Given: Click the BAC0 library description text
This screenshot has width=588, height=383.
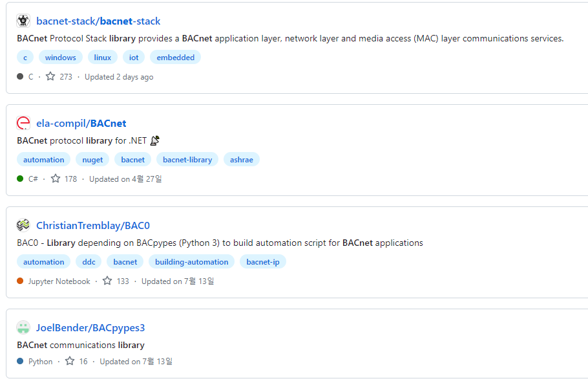Looking at the screenshot, I should [x=220, y=243].
